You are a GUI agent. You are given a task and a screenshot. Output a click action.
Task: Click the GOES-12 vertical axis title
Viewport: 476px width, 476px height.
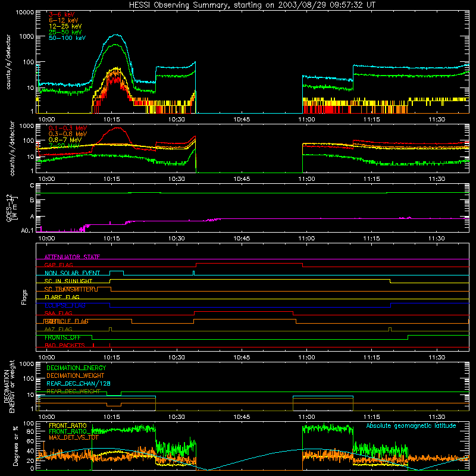pyautogui.click(x=11, y=208)
